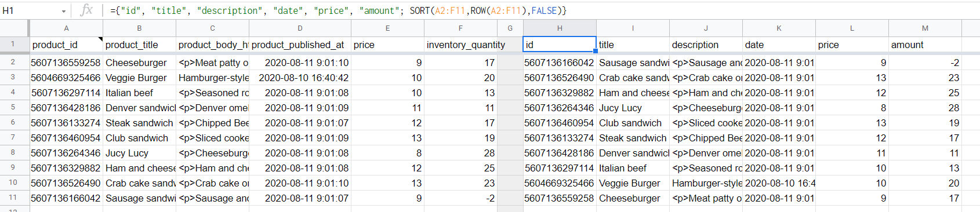Select column G header
980x212 pixels.
click(x=510, y=28)
